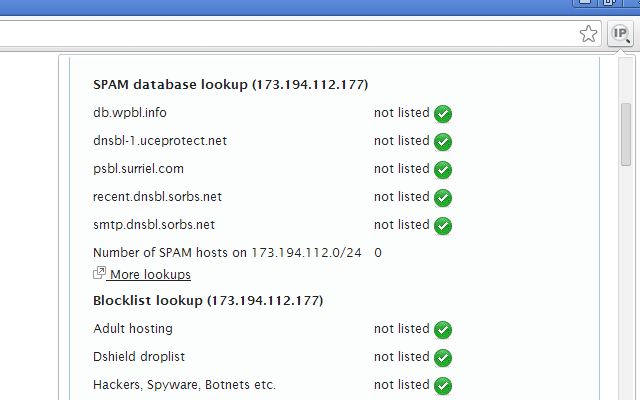Screen dimensions: 640x400
Task: Click the restore window button
Action: click(609, 4)
